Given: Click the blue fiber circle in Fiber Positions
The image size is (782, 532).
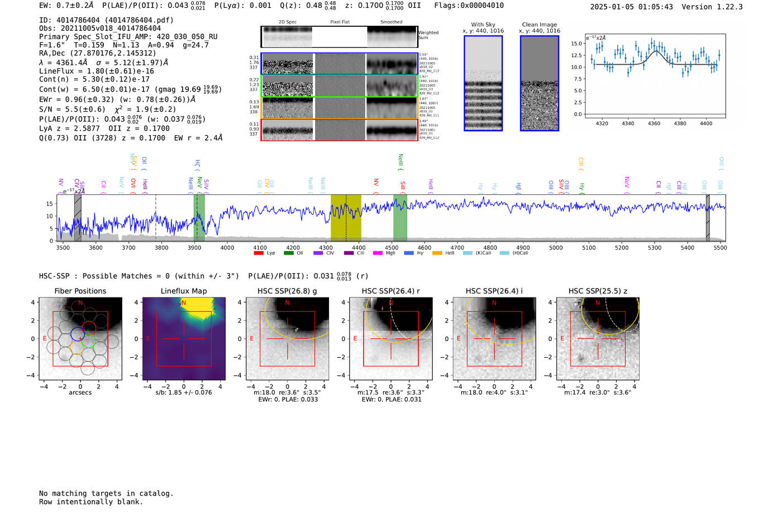Looking at the screenshot, I should [78, 335].
